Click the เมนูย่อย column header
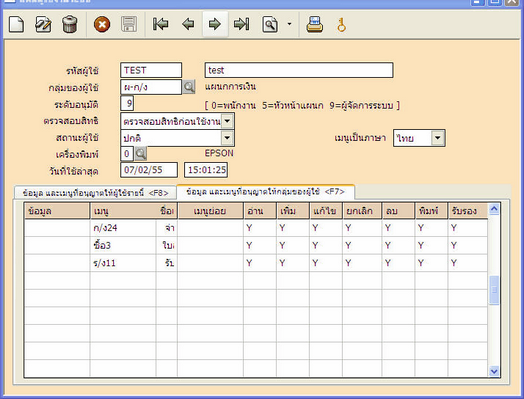Viewport: 524px width, 399px height. point(210,211)
